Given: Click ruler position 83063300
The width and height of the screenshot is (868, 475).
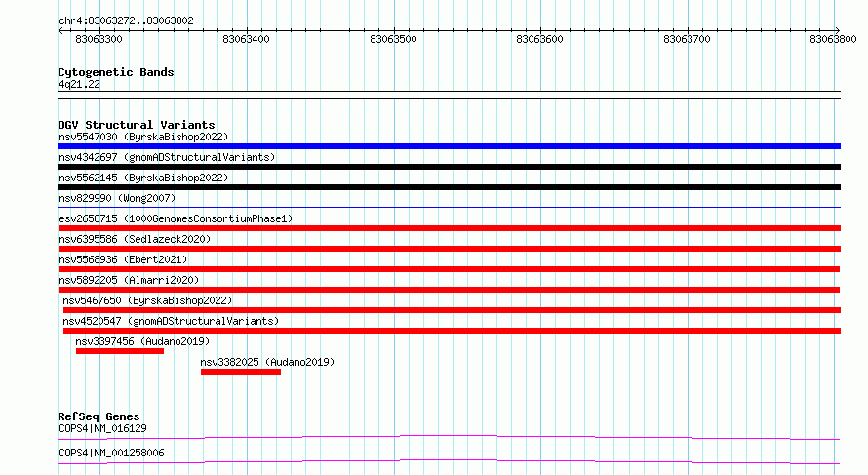Looking at the screenshot, I should (x=99, y=39).
